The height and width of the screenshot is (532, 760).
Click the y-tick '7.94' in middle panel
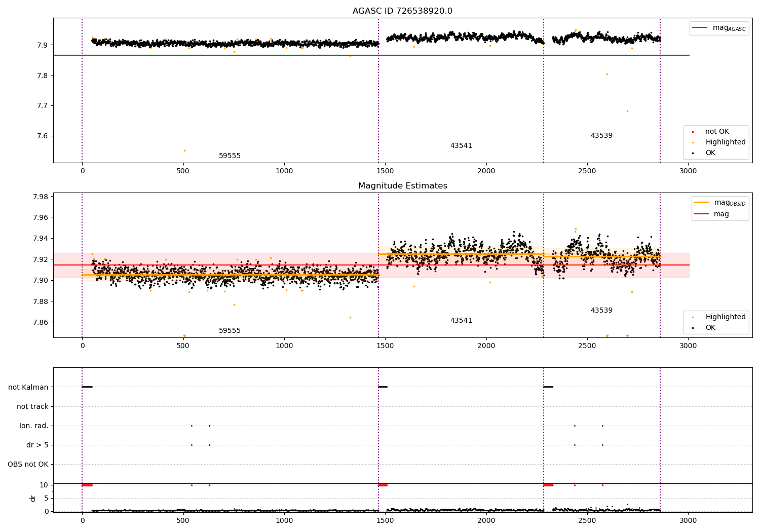pyautogui.click(x=41, y=239)
